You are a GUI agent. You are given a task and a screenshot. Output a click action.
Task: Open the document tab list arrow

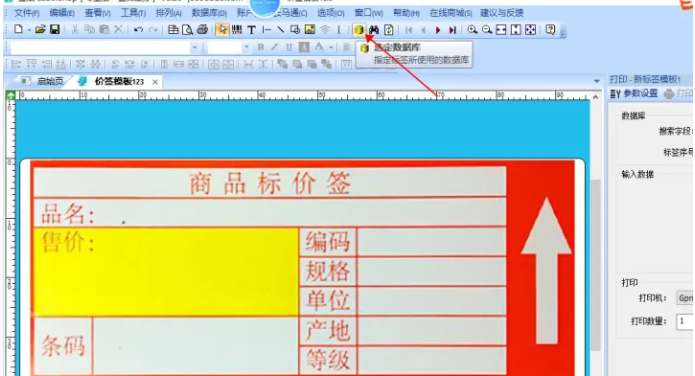click(x=596, y=81)
